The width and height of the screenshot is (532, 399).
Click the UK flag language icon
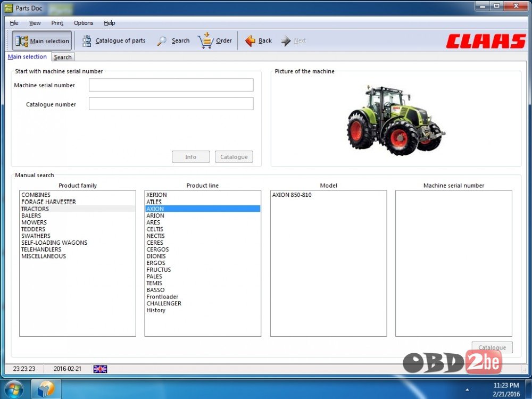pos(100,369)
